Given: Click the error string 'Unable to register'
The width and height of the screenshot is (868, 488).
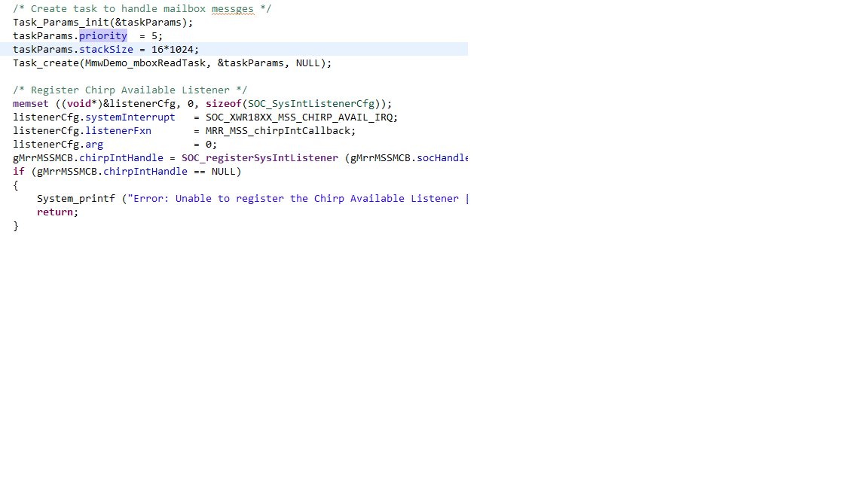Looking at the screenshot, I should click(x=230, y=199).
